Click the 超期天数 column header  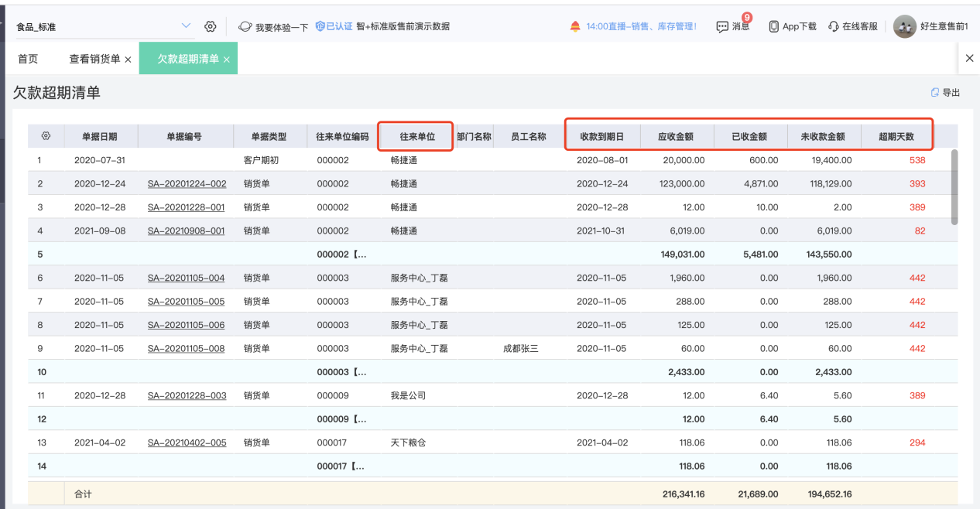click(896, 136)
